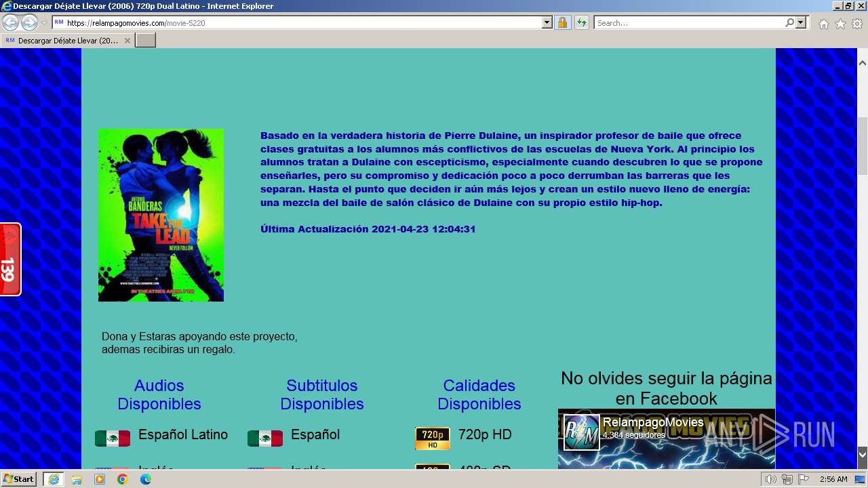Open the Home icon
This screenshot has height=488, width=868.
823,24
